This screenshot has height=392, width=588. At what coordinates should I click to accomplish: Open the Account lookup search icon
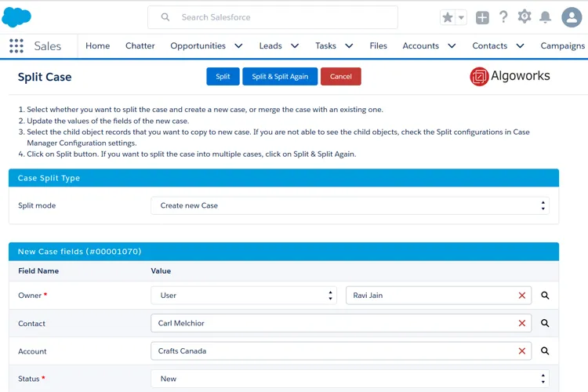click(x=545, y=350)
